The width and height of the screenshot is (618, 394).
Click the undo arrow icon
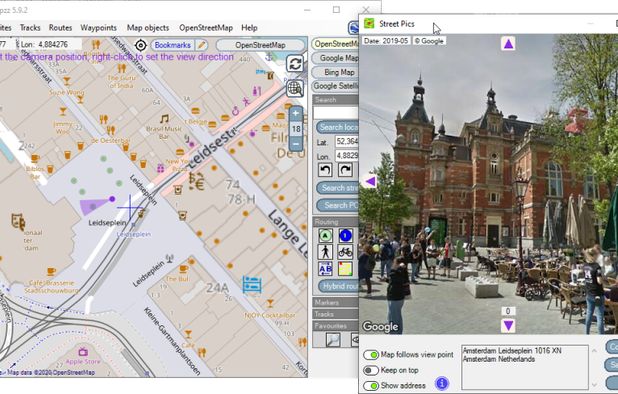point(325,170)
